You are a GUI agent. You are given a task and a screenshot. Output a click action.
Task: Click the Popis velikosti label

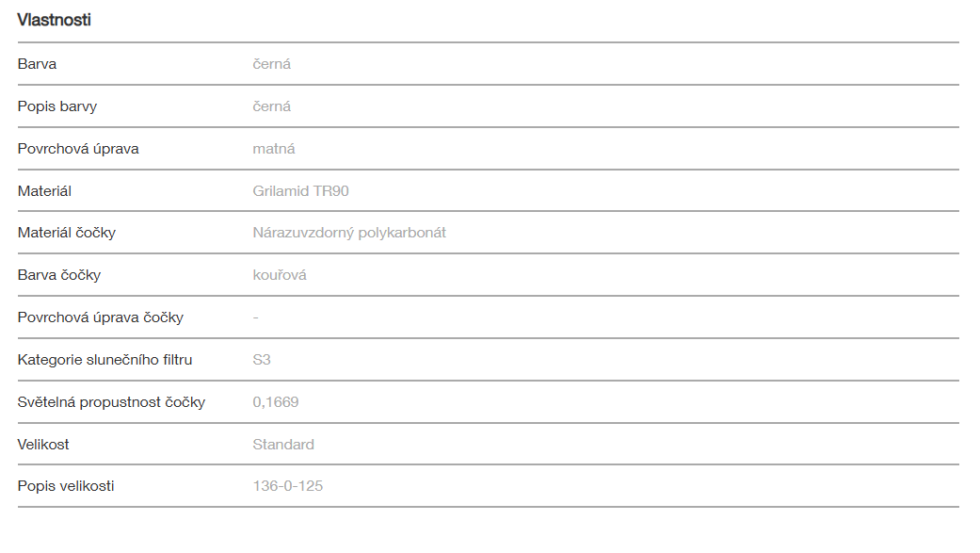pyautogui.click(x=66, y=486)
